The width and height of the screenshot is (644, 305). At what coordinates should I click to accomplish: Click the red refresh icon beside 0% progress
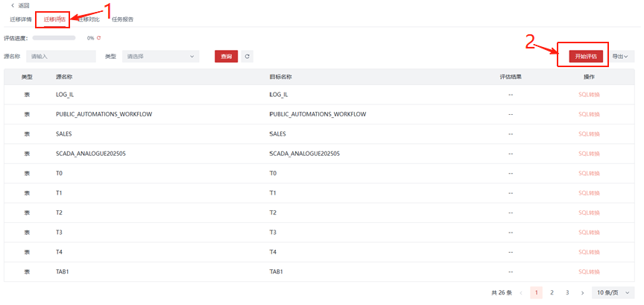(98, 37)
